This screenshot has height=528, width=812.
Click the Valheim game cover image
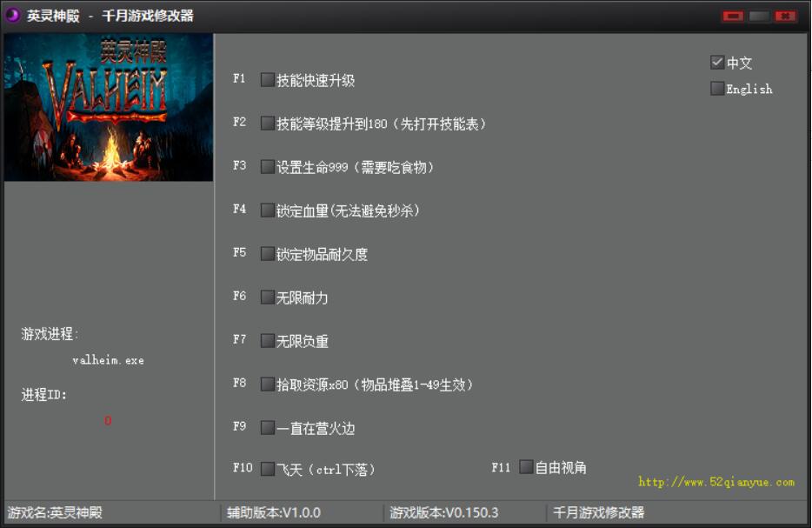tap(109, 107)
